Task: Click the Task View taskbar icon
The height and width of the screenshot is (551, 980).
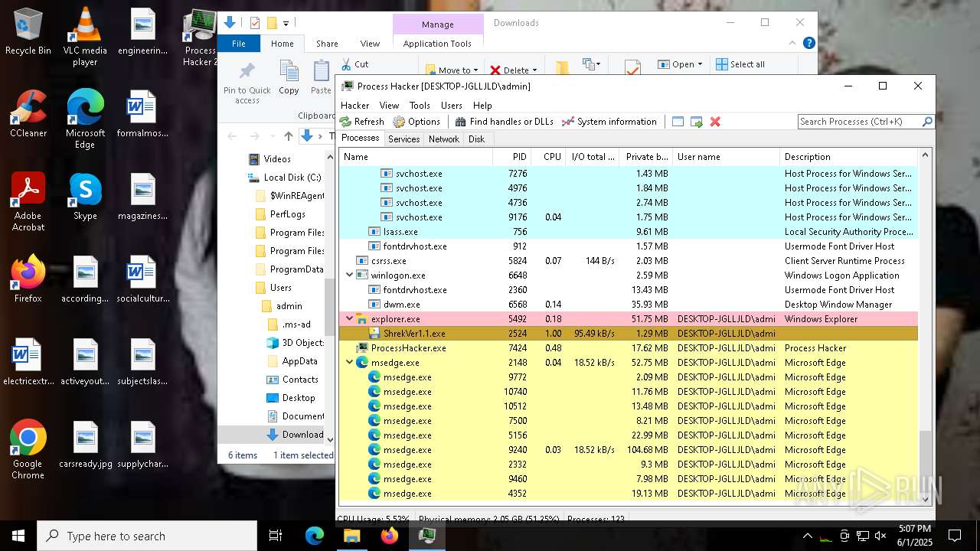Action: pos(276,536)
